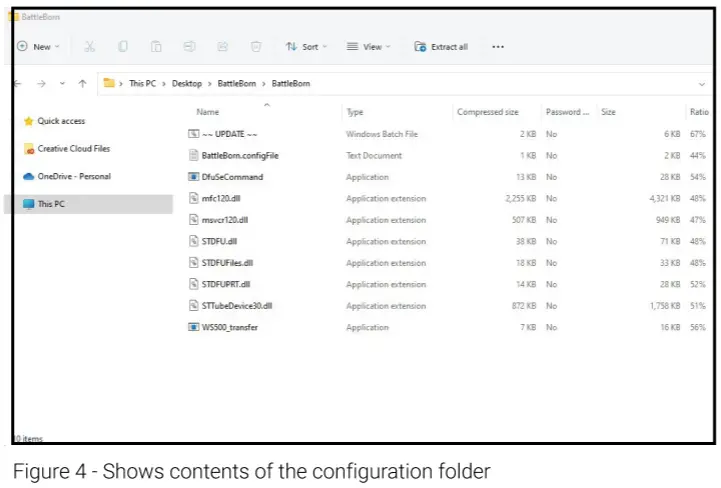The width and height of the screenshot is (721, 488).
Task: Go up one folder with up arrow
Action: [82, 84]
